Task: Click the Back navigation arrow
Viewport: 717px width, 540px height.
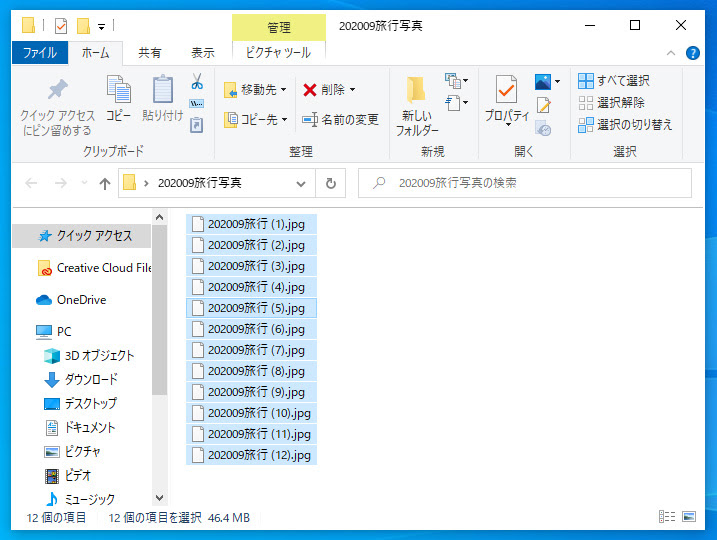Action: [31, 183]
